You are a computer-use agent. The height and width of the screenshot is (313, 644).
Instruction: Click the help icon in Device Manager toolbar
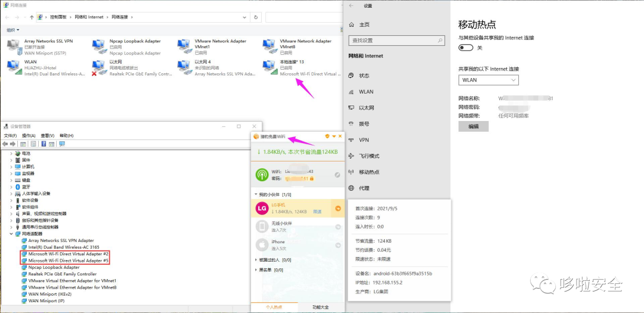tap(44, 144)
